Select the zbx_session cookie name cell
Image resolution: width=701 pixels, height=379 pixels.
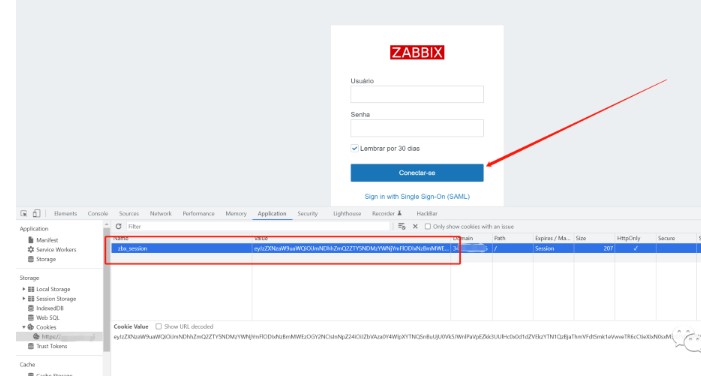tap(182, 248)
